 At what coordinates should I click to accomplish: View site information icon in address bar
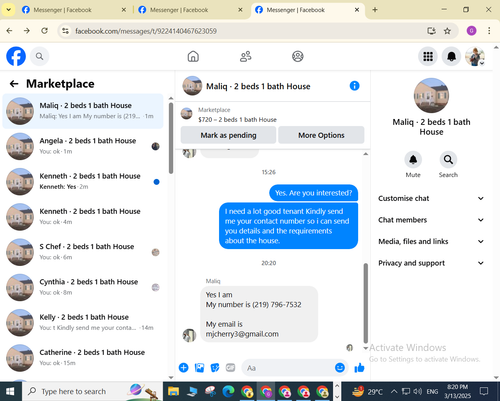(66, 31)
